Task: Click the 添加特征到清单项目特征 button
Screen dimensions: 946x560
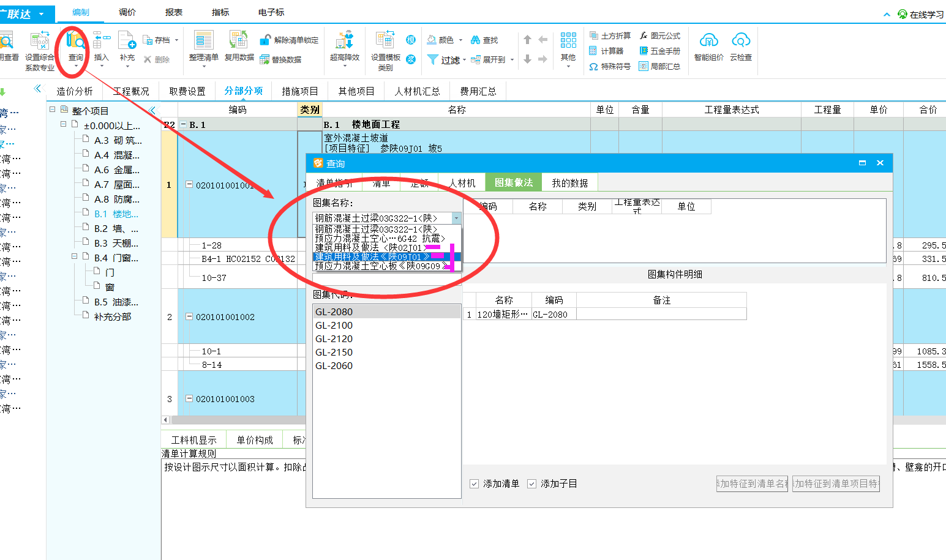Action: 836,483
